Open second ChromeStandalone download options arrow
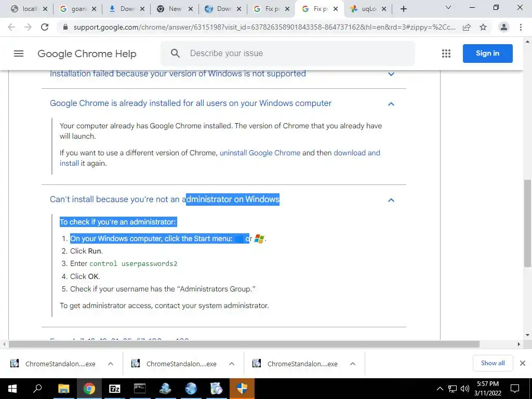The image size is (532, 399). [x=232, y=364]
